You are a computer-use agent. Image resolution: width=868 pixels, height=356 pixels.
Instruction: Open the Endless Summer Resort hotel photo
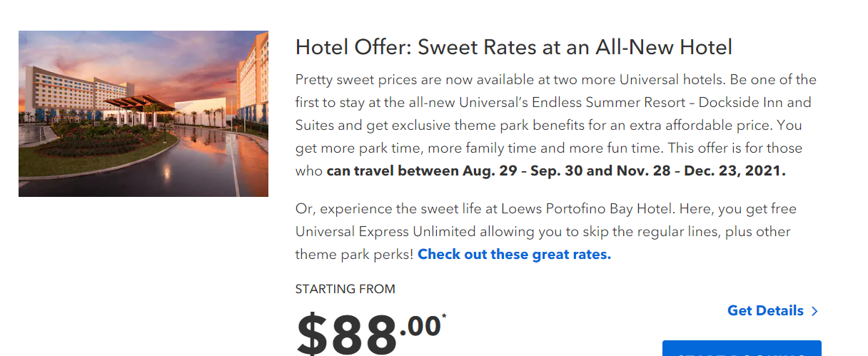pyautogui.click(x=143, y=113)
